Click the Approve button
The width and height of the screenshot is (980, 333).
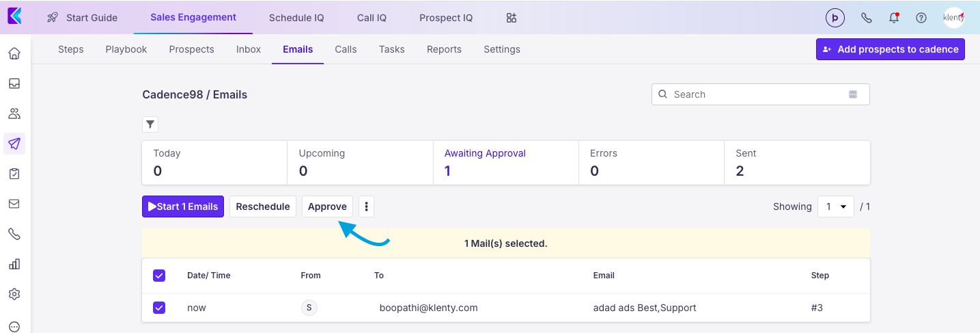[x=327, y=207]
